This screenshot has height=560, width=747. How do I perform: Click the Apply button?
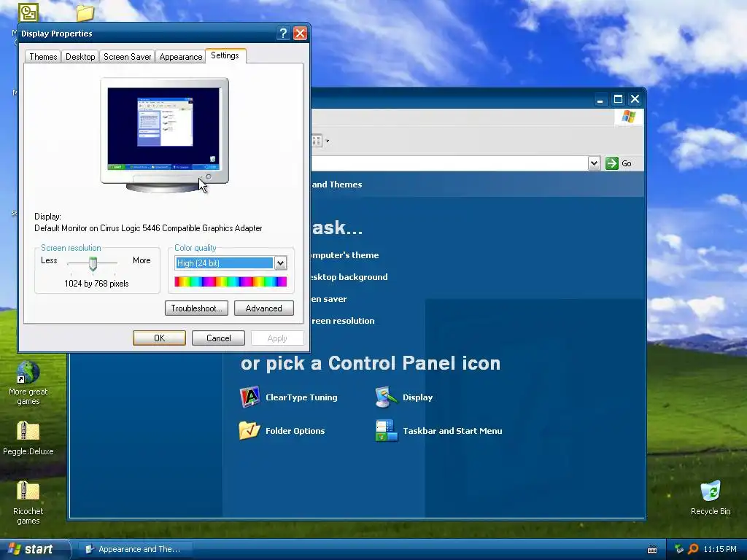pyautogui.click(x=277, y=338)
